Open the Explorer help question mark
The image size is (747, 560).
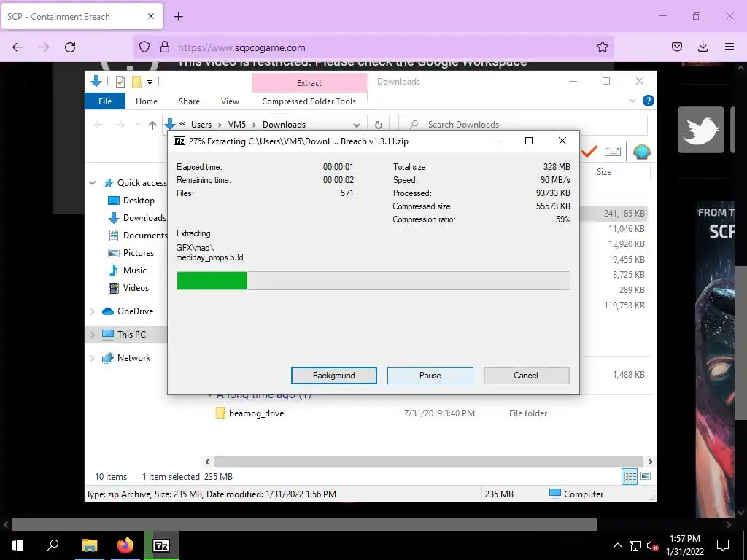648,101
